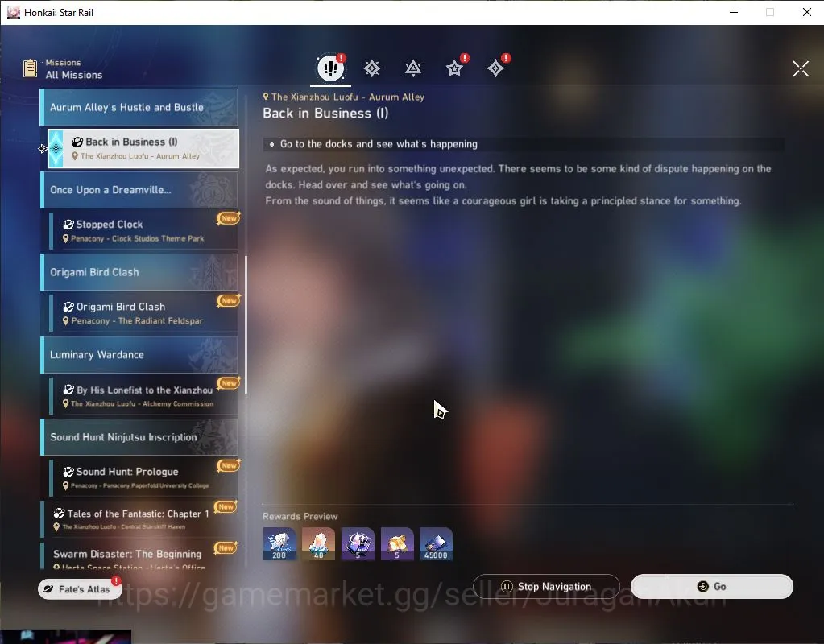View the 45000 credits reward icon
The width and height of the screenshot is (824, 644).
[436, 543]
